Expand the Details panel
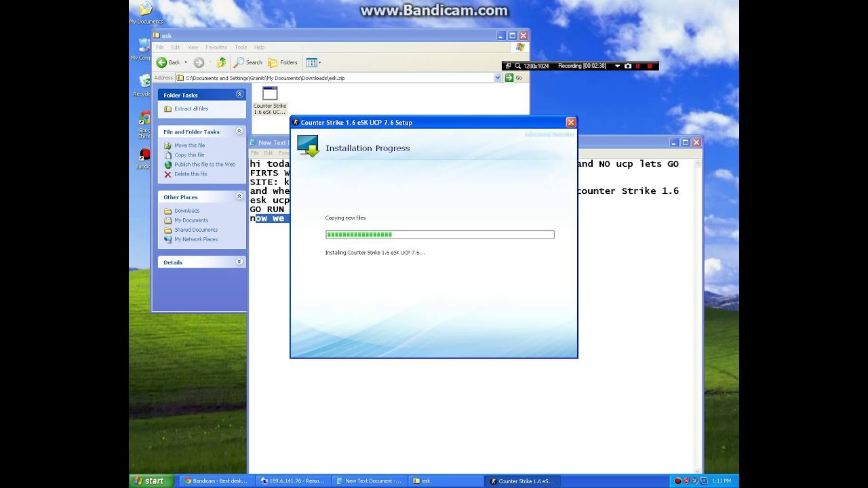This screenshot has height=488, width=868. click(x=239, y=262)
